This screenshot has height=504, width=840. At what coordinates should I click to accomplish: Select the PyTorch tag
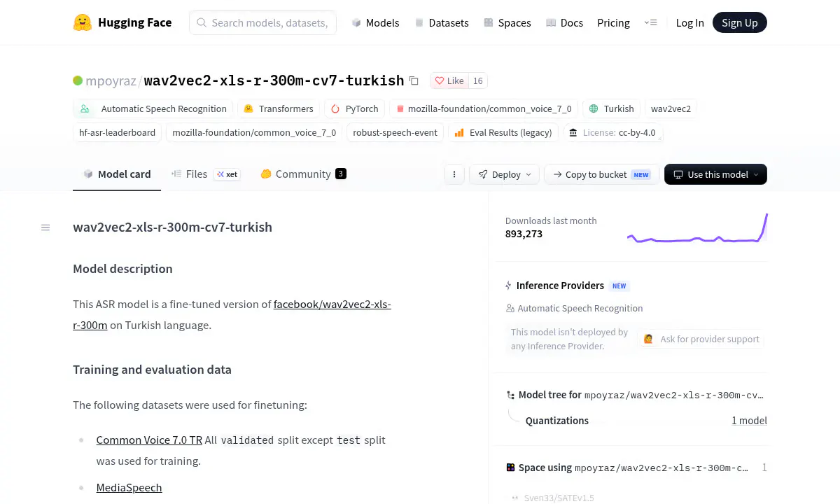pos(354,108)
